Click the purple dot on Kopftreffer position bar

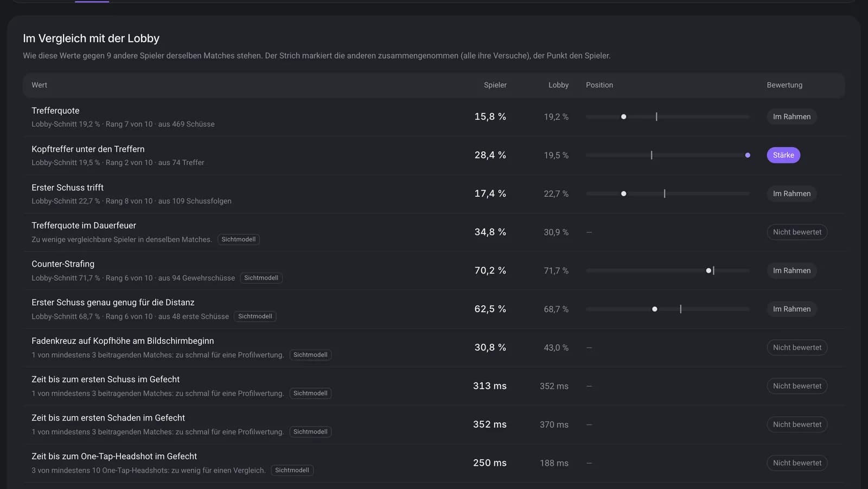point(748,155)
